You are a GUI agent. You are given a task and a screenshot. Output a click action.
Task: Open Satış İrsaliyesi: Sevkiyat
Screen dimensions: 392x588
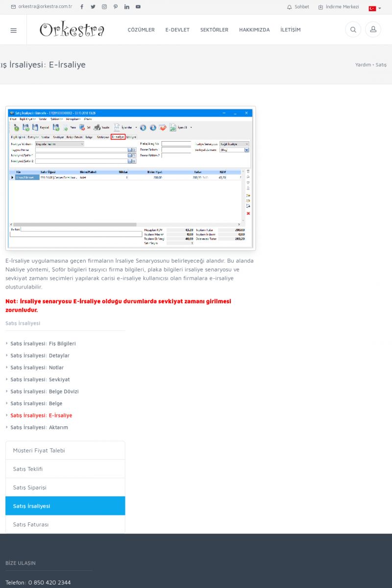pyautogui.click(x=40, y=380)
